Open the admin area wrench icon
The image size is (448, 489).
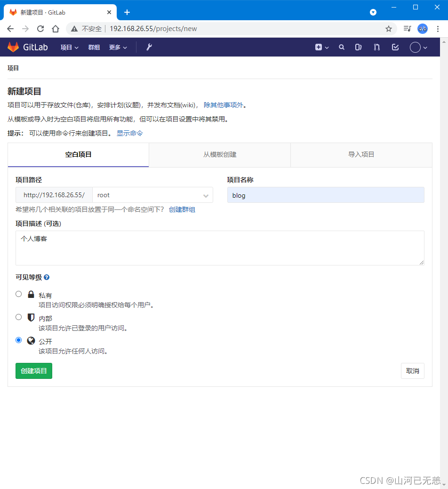(149, 47)
